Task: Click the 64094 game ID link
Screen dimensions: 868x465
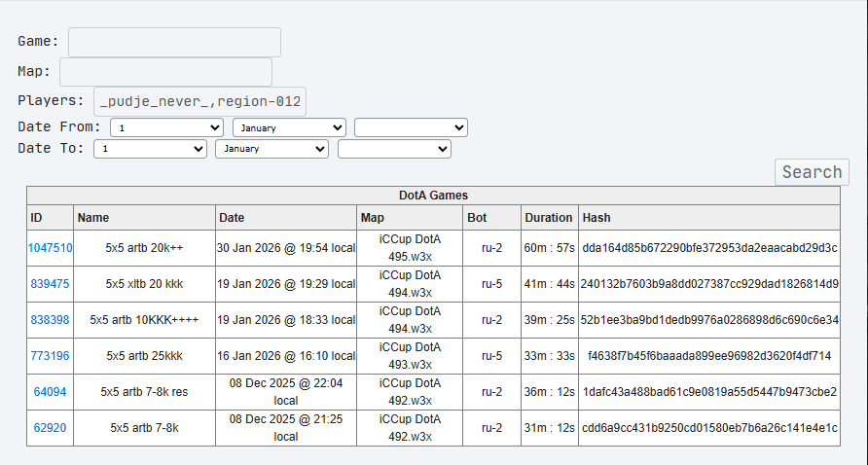Action: pos(50,392)
